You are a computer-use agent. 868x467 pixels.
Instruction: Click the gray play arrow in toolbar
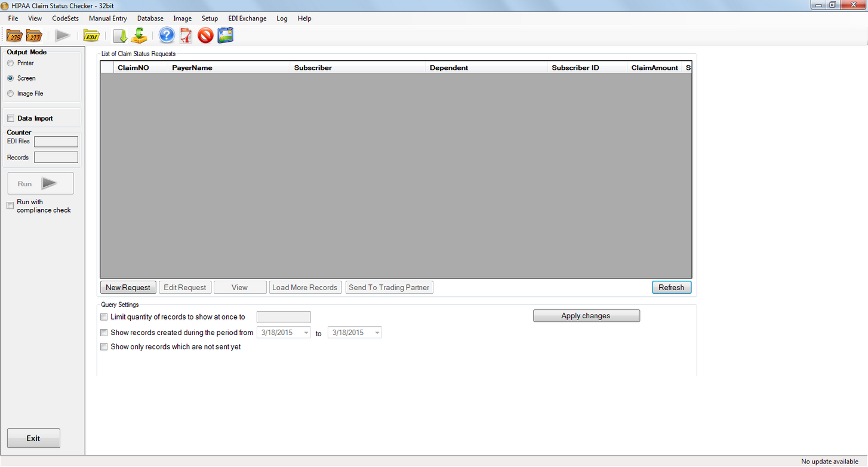tap(63, 36)
